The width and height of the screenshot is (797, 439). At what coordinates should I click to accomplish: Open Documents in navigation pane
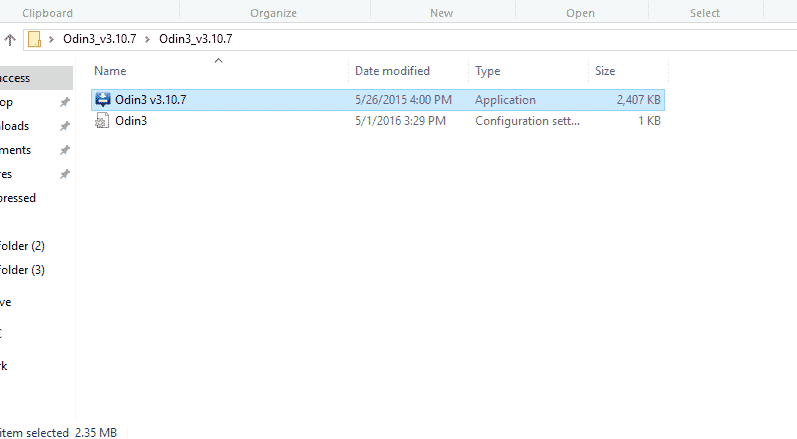tap(15, 150)
